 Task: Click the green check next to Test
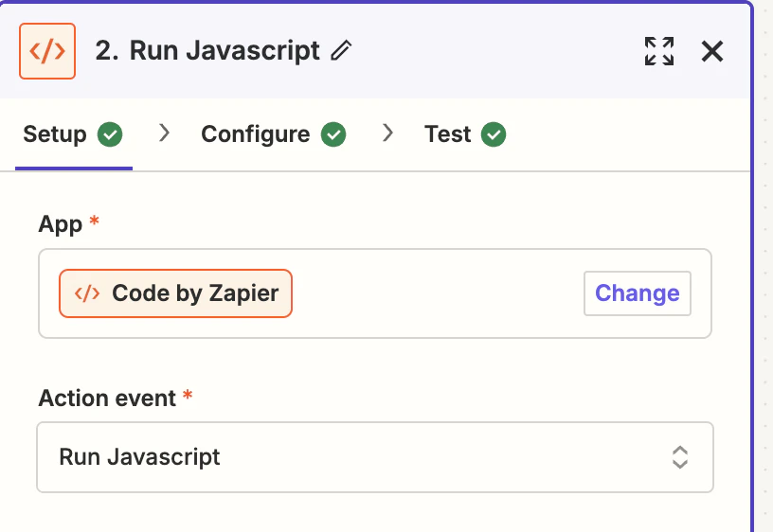click(x=494, y=134)
